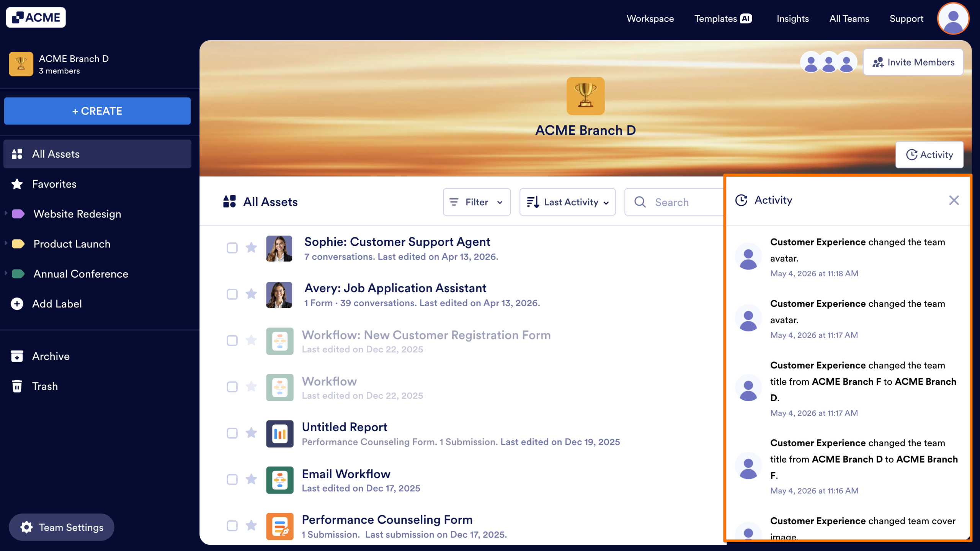
Task: Expand the Annual Conference label
Action: tap(6, 273)
